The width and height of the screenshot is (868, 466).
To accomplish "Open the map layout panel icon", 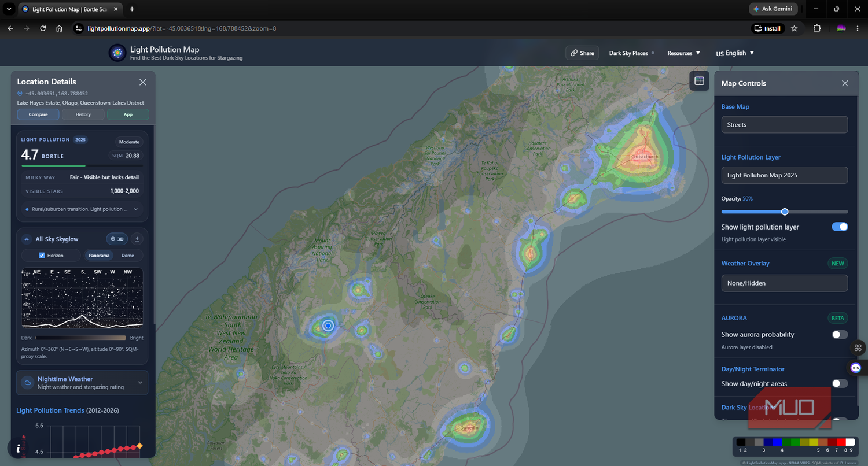I will [x=699, y=81].
